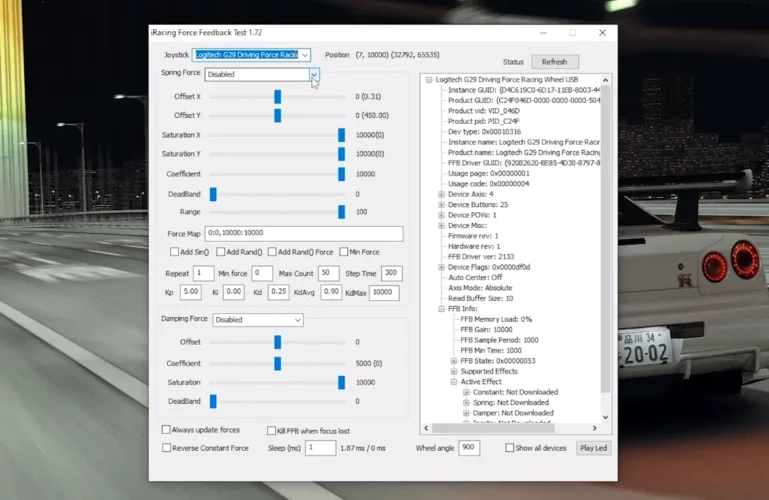Tick the Min Force checkbox
This screenshot has width=769, height=500.
click(x=344, y=252)
